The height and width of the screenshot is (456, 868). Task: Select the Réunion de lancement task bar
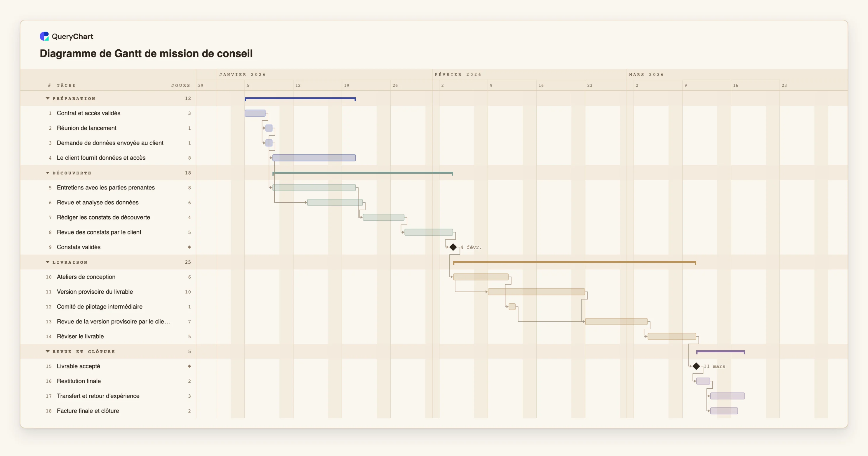click(269, 128)
